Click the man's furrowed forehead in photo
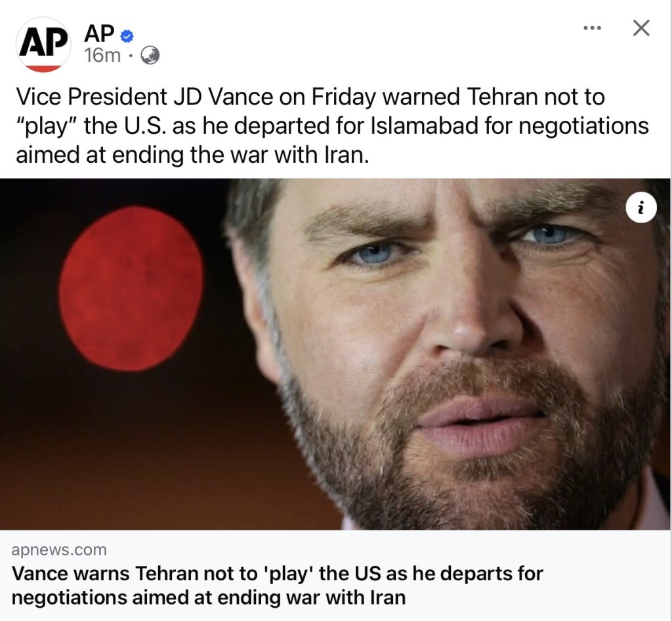Viewport: 672px width, 621px height. coord(453,197)
